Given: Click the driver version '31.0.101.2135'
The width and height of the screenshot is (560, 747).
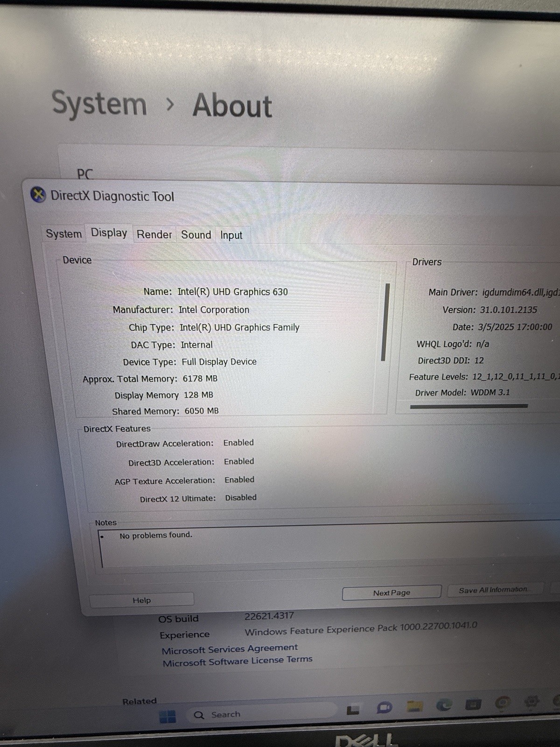Looking at the screenshot, I should pos(509,310).
